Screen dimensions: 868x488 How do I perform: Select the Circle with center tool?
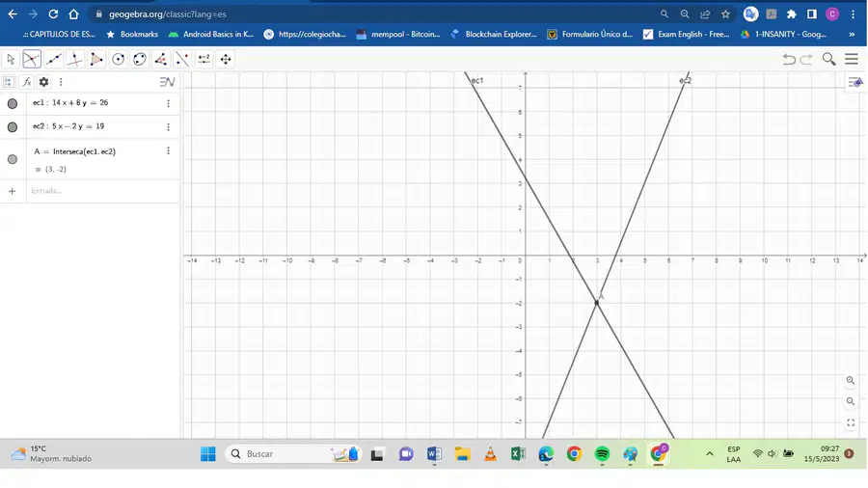coord(118,59)
